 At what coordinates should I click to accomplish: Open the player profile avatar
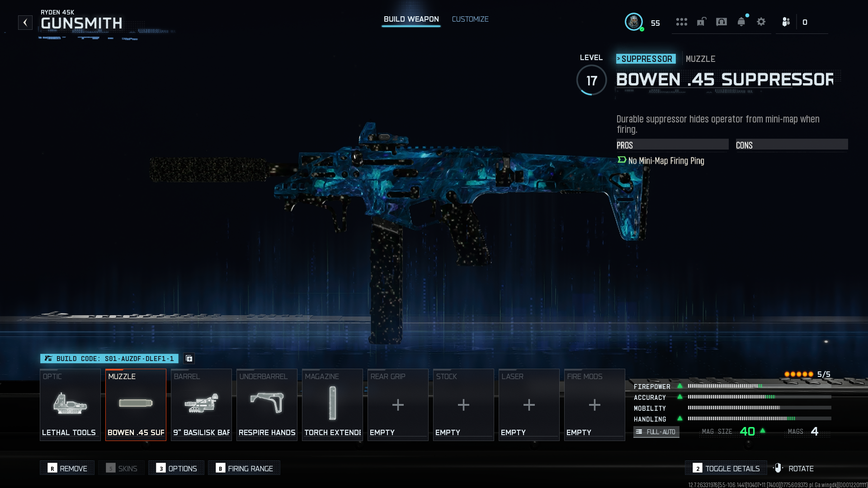coord(634,22)
